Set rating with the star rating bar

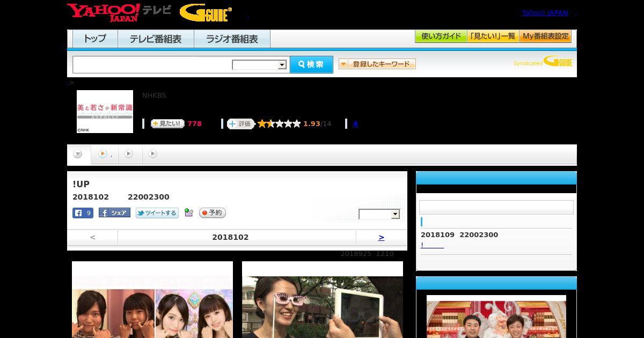[x=279, y=124]
